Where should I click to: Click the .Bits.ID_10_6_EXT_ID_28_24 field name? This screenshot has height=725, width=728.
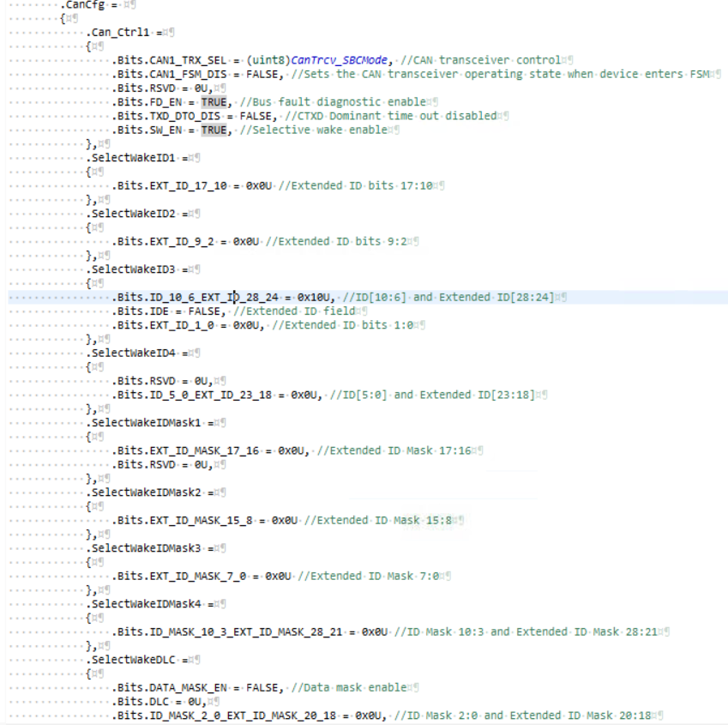tap(195, 297)
